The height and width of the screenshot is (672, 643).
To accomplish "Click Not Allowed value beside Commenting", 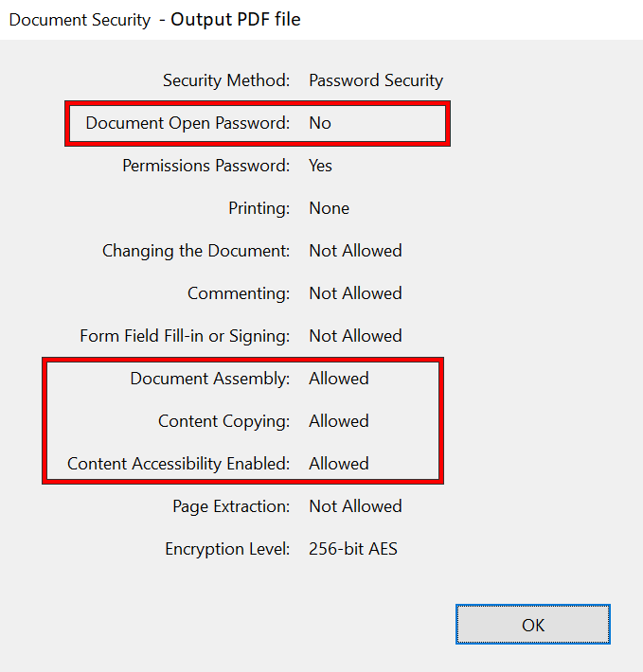I will [355, 293].
